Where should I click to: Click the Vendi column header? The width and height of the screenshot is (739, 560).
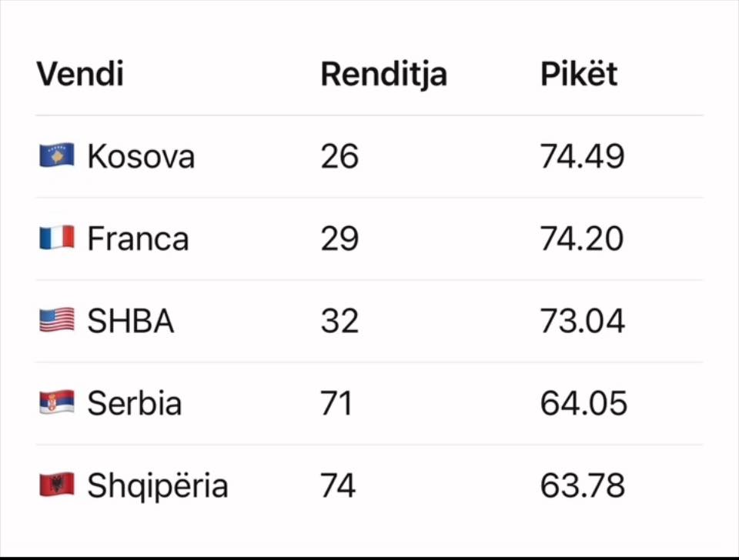pos(80,75)
